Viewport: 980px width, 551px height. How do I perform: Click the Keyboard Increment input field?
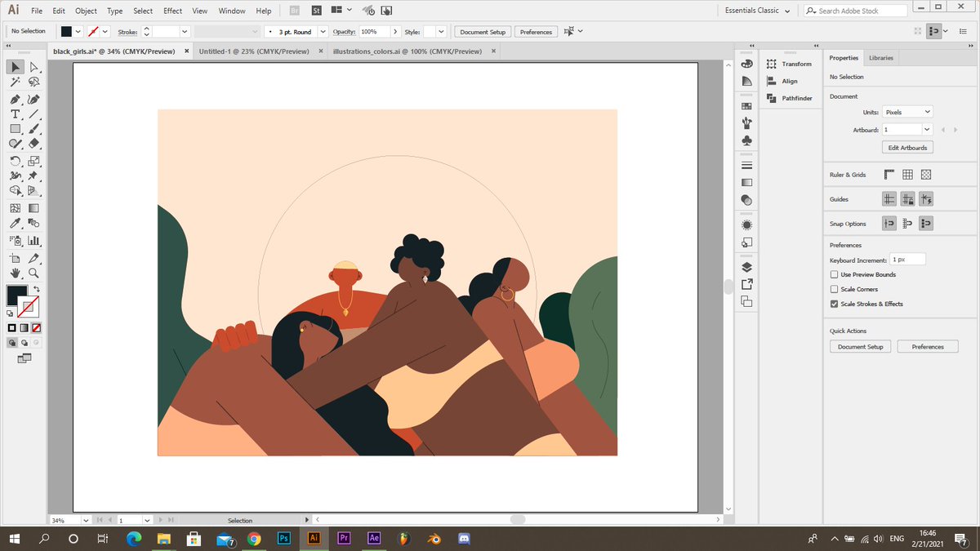(908, 259)
